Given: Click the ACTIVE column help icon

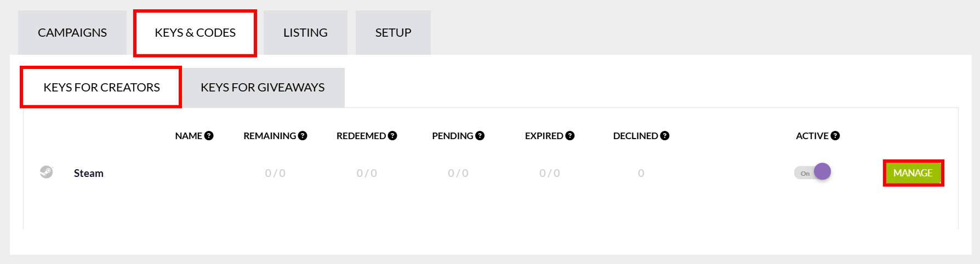Looking at the screenshot, I should tap(835, 136).
